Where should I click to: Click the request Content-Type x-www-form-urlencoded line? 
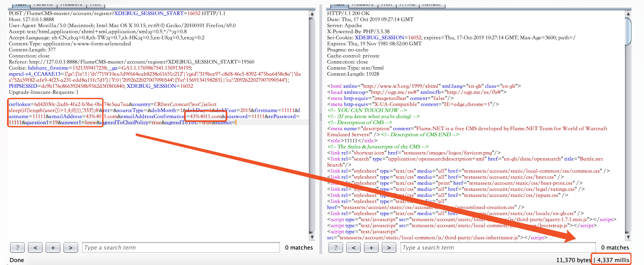click(70, 44)
